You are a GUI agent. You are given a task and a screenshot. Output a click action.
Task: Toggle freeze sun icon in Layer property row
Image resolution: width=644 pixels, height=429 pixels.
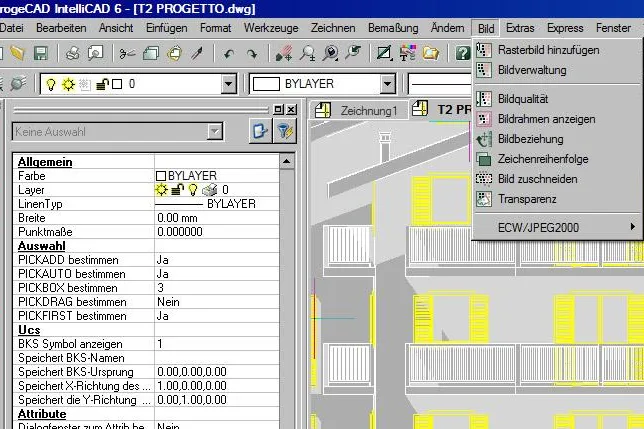point(161,190)
